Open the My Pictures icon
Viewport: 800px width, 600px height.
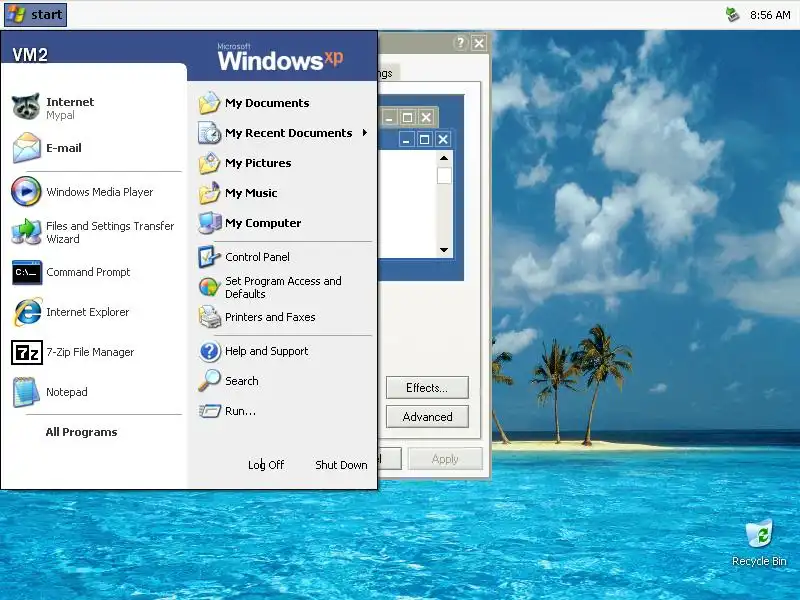(x=209, y=163)
